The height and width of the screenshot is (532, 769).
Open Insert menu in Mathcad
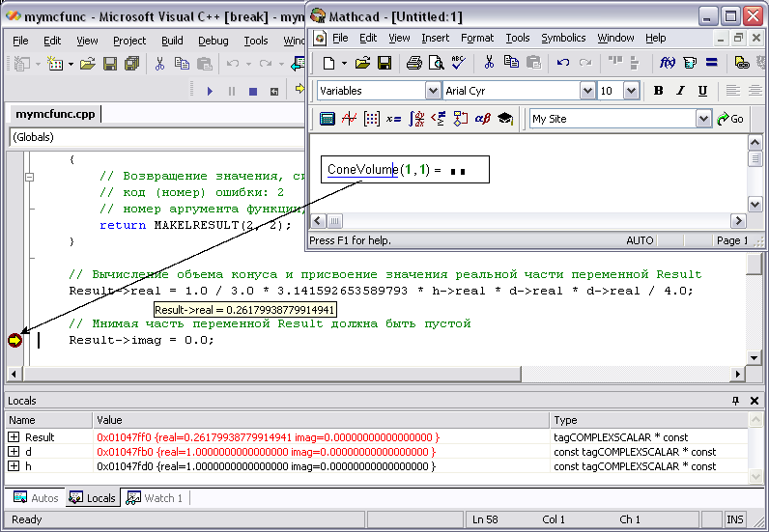435,39
